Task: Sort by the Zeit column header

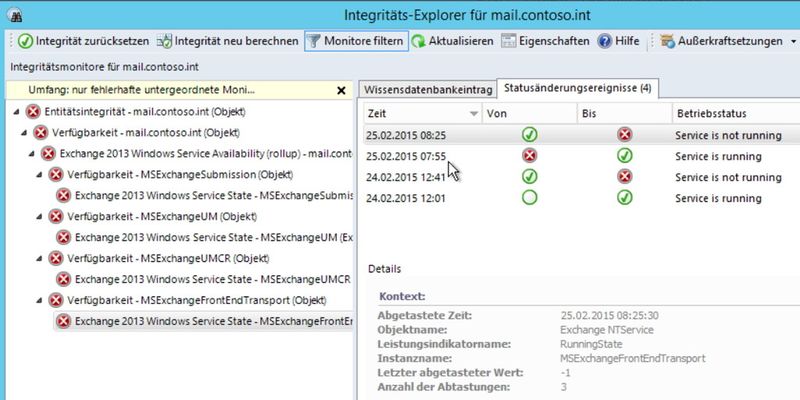Action: (423, 114)
